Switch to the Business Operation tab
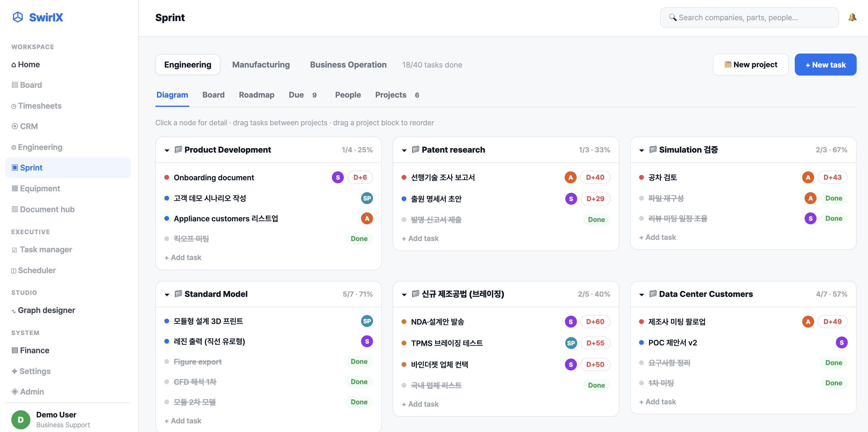The width and height of the screenshot is (868, 432). (348, 65)
